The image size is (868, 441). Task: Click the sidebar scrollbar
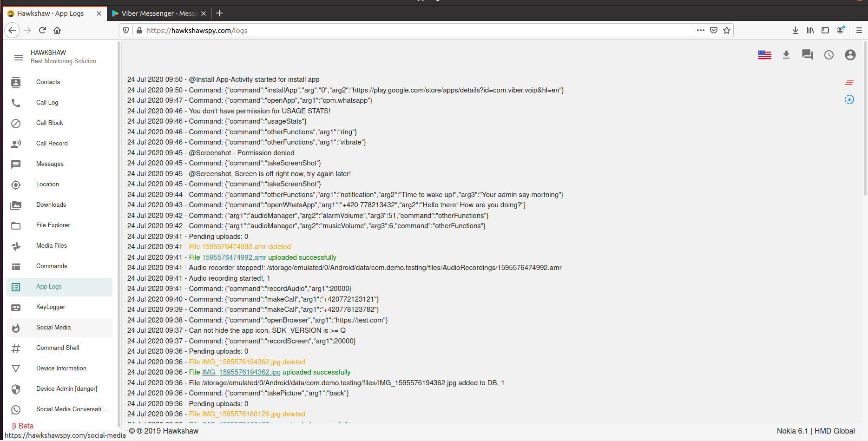118,235
